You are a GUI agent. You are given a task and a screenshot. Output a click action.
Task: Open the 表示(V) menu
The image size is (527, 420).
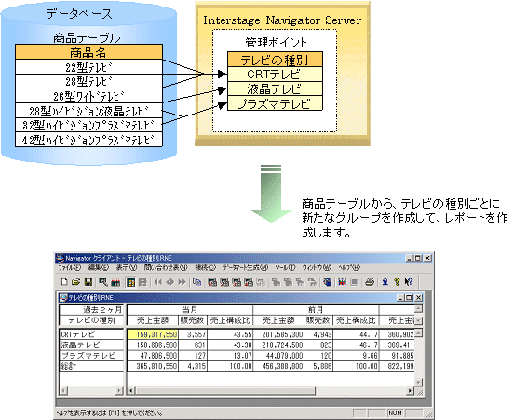(127, 267)
